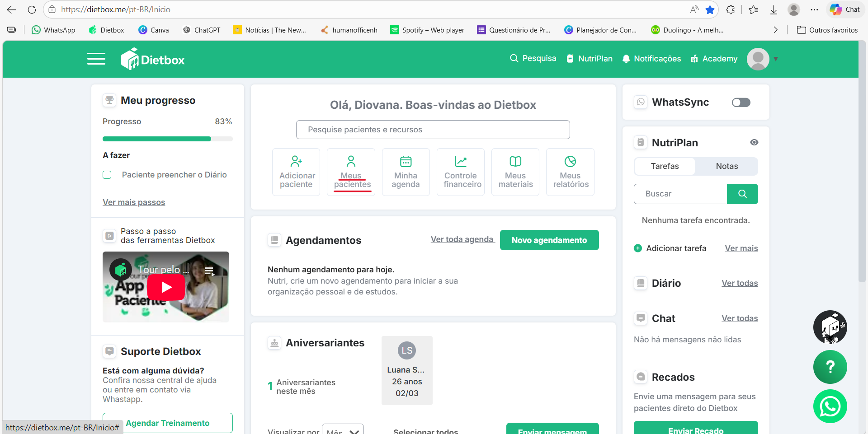Select Luana S. birthday card
Viewport: 868px width, 434px height.
click(x=407, y=370)
